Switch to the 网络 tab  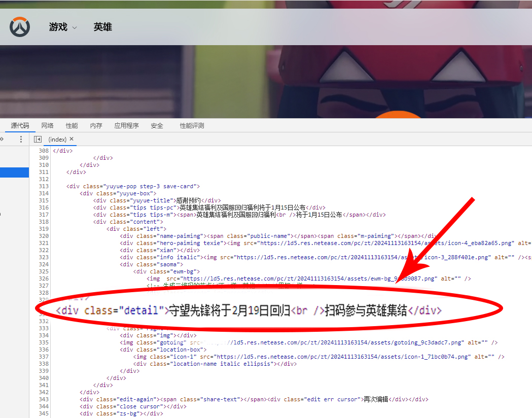(x=48, y=125)
